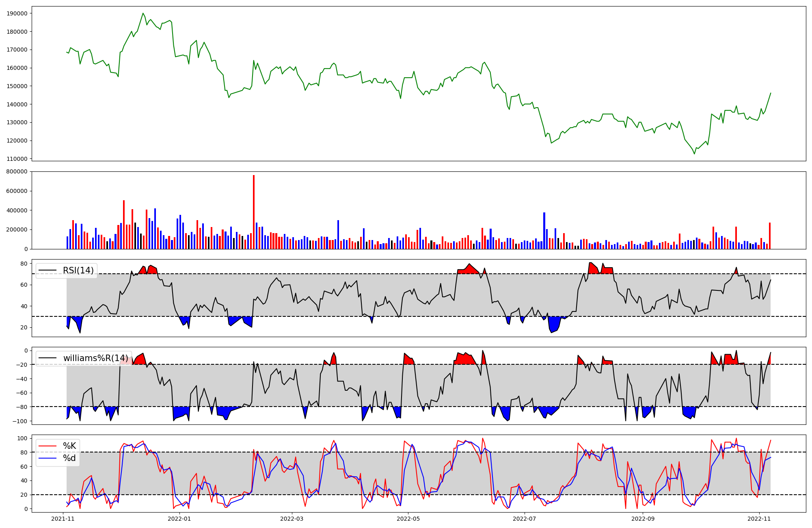Click the 2022-01 x-axis date label

(x=179, y=519)
